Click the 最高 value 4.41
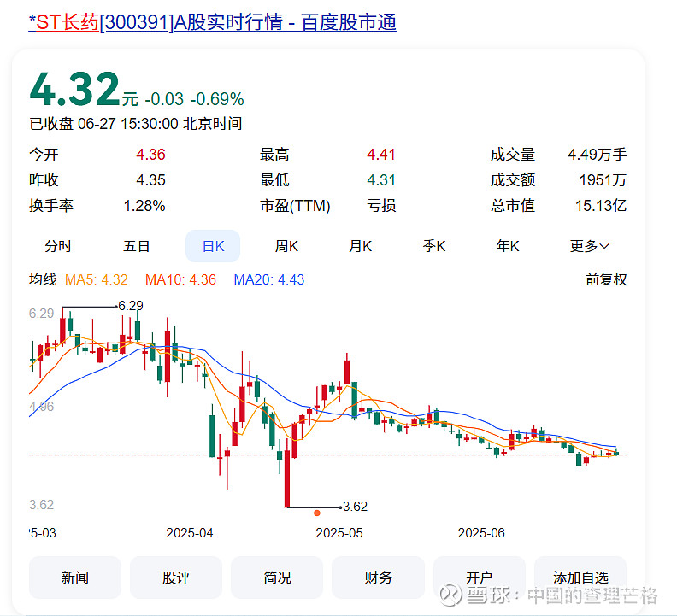Image resolution: width=677 pixels, height=616 pixels. pos(381,155)
